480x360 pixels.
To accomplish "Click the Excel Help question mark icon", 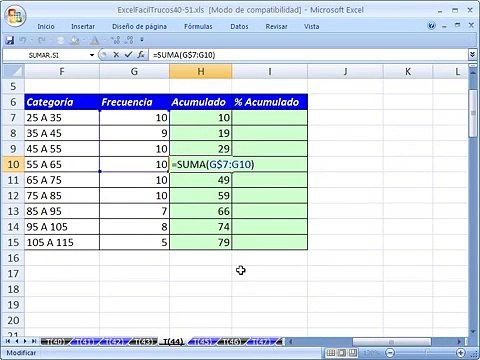I will pos(431,26).
